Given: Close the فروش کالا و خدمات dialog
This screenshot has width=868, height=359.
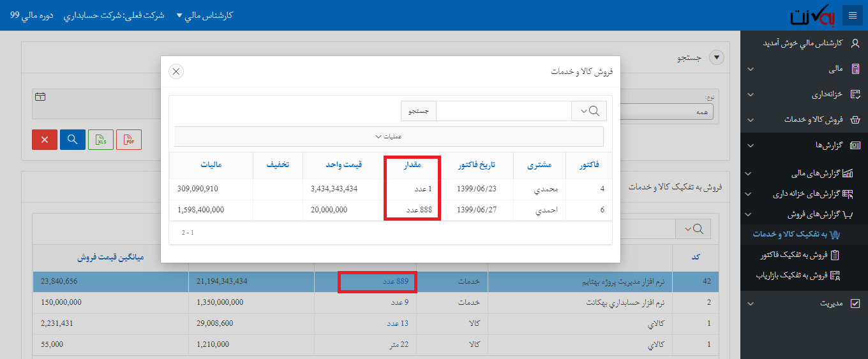Looking at the screenshot, I should coord(176,71).
